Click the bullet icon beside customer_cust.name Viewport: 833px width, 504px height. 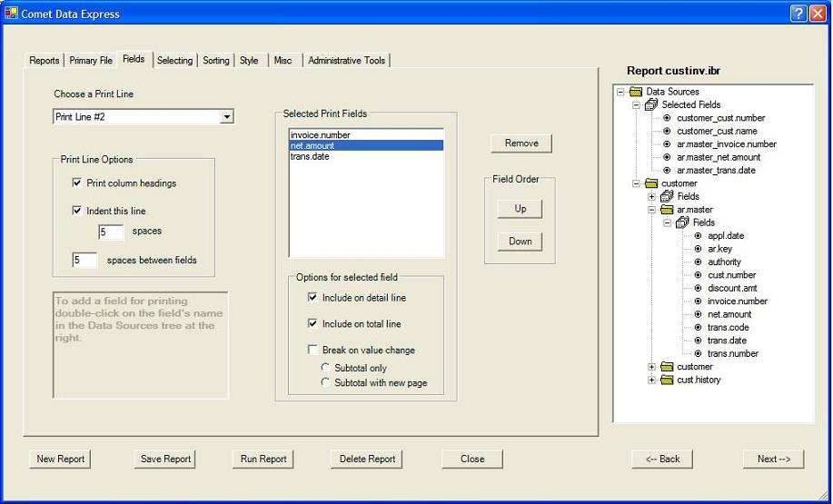pos(668,131)
